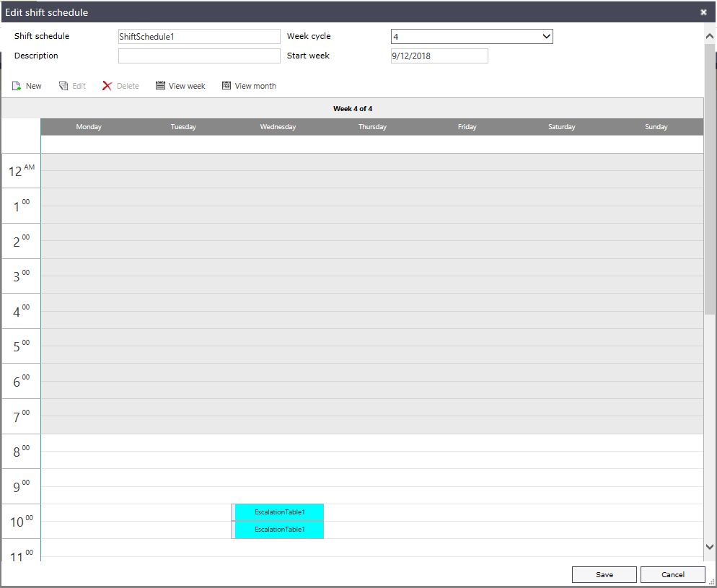Select the lower EscalationTable1 shift block
The height and width of the screenshot is (588, 717).
pyautogui.click(x=279, y=530)
